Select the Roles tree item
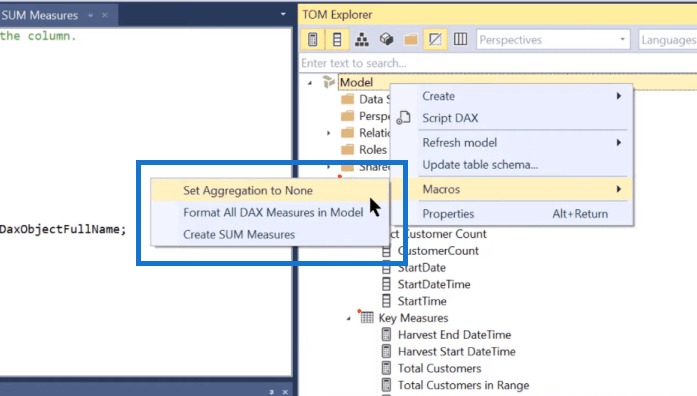Viewport: 697px width, 396px height. (x=373, y=150)
